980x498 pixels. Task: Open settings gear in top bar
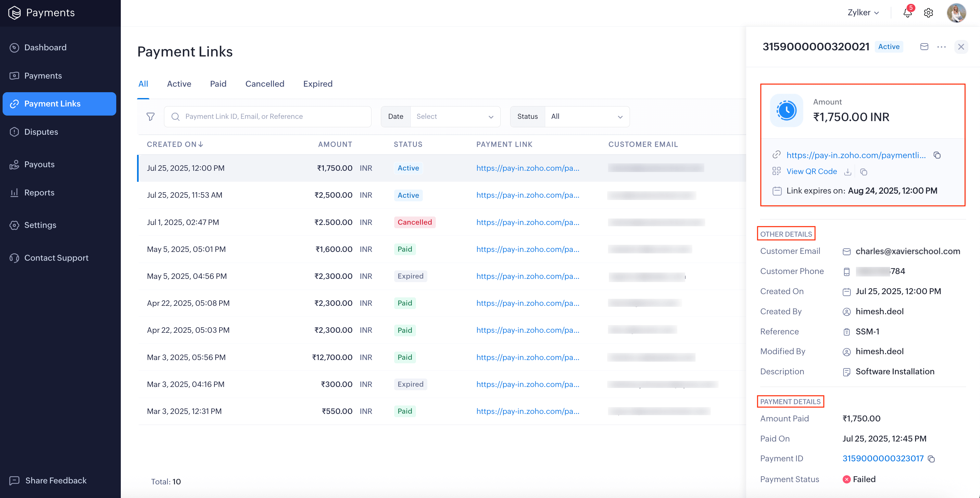[x=928, y=13]
